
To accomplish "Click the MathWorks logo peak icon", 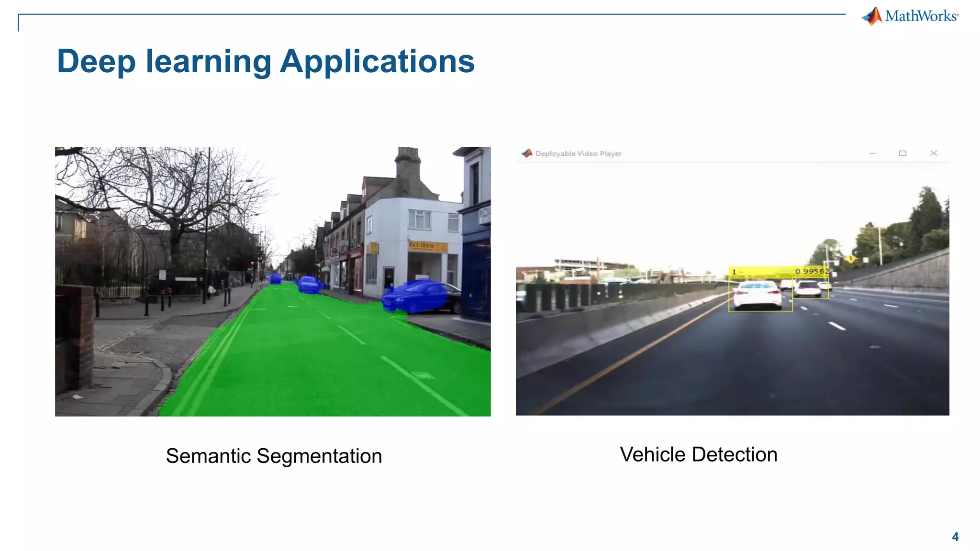I will tap(873, 16).
